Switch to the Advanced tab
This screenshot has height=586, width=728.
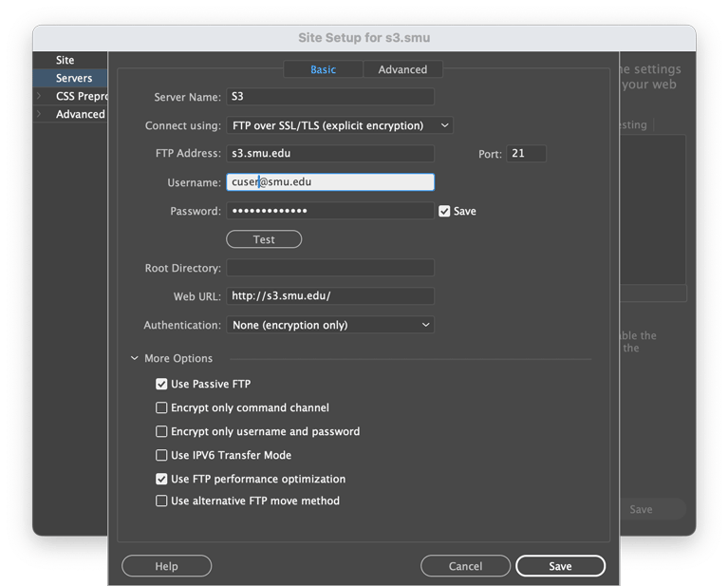[x=402, y=69]
